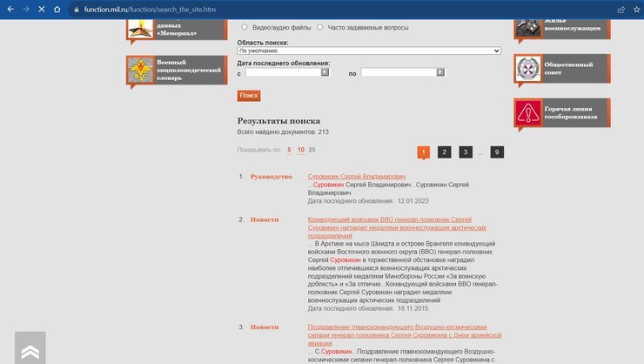Click the Результаты поиска heading

pos(278,121)
